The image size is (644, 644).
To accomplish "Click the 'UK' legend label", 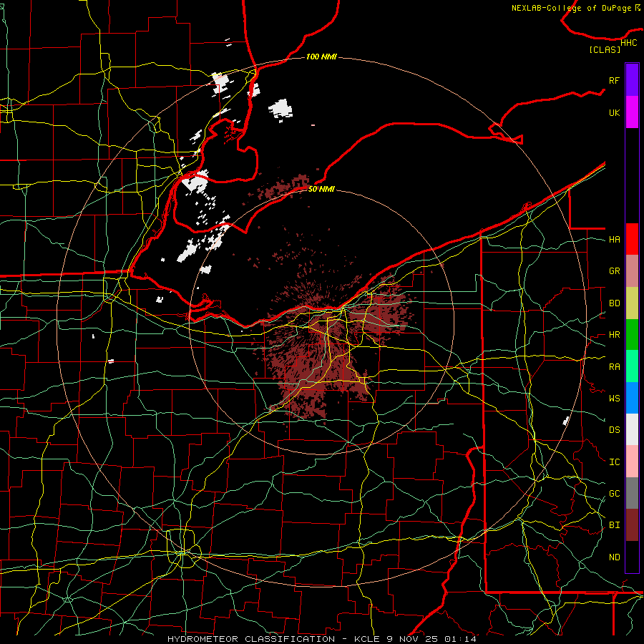I will 614,112.
